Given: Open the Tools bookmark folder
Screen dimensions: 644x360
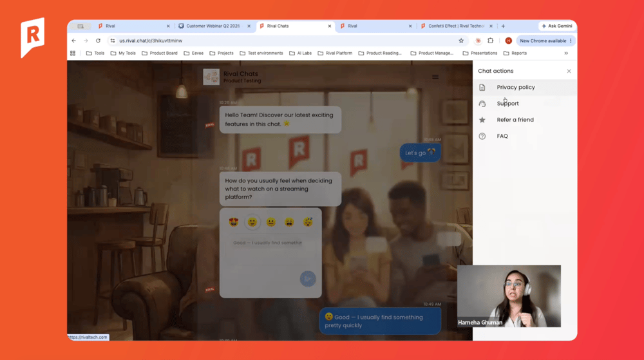Looking at the screenshot, I should (x=95, y=53).
